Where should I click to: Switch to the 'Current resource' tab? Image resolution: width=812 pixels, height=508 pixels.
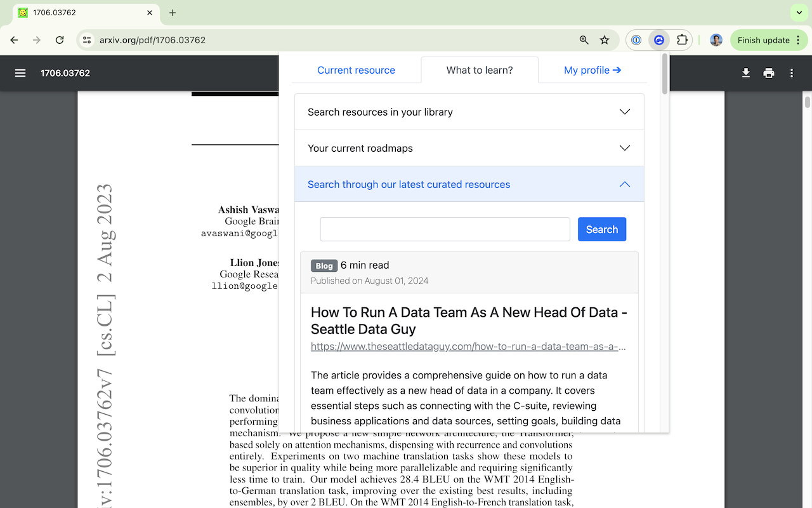point(356,70)
